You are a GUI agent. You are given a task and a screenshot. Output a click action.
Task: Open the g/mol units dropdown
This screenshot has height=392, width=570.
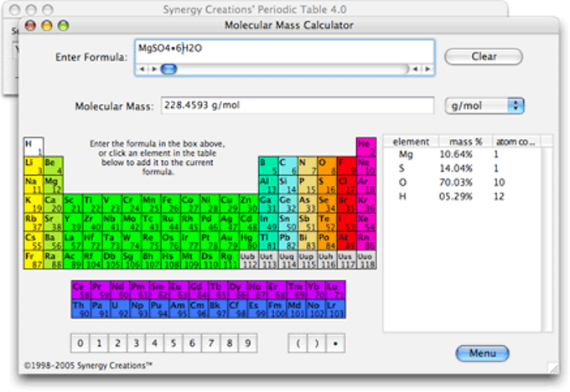[x=484, y=106]
